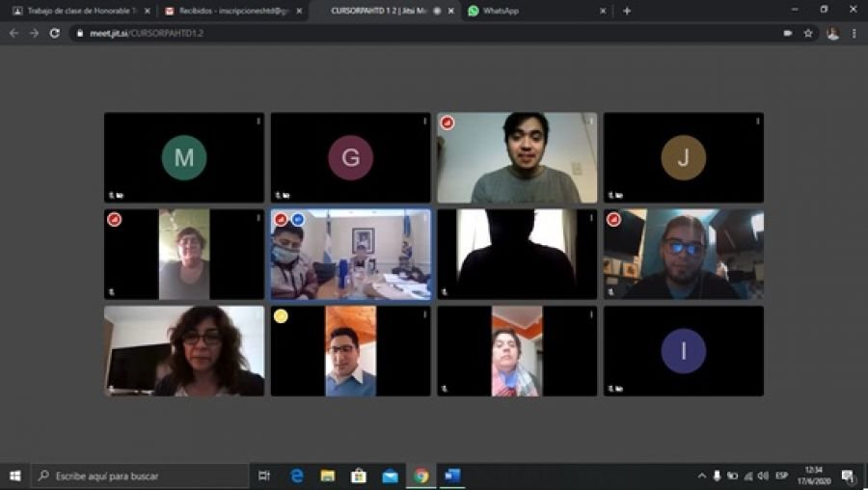Bookmark this page with the star icon

(x=808, y=33)
